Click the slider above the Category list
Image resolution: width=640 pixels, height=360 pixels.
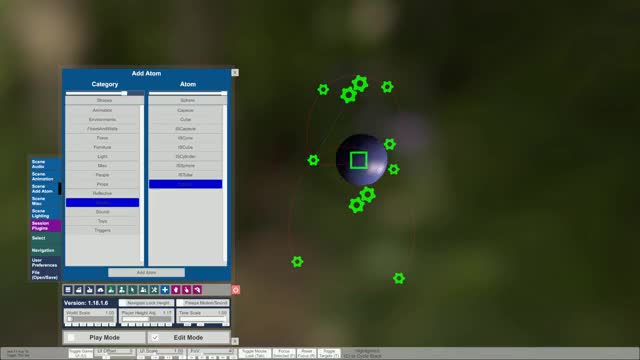click(105, 93)
